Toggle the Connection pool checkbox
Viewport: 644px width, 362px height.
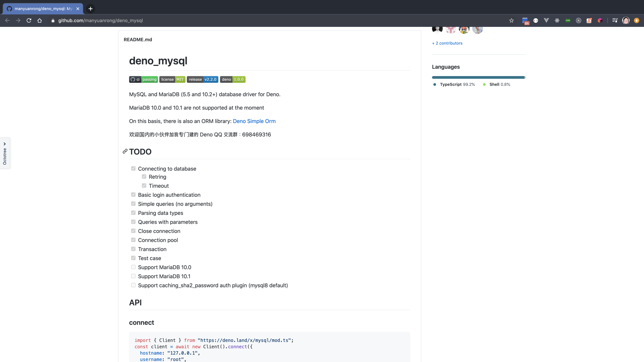[133, 240]
